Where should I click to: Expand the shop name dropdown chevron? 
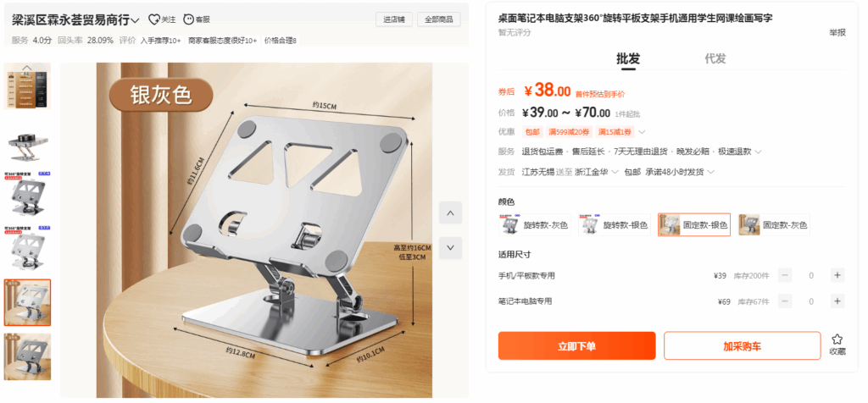click(135, 21)
